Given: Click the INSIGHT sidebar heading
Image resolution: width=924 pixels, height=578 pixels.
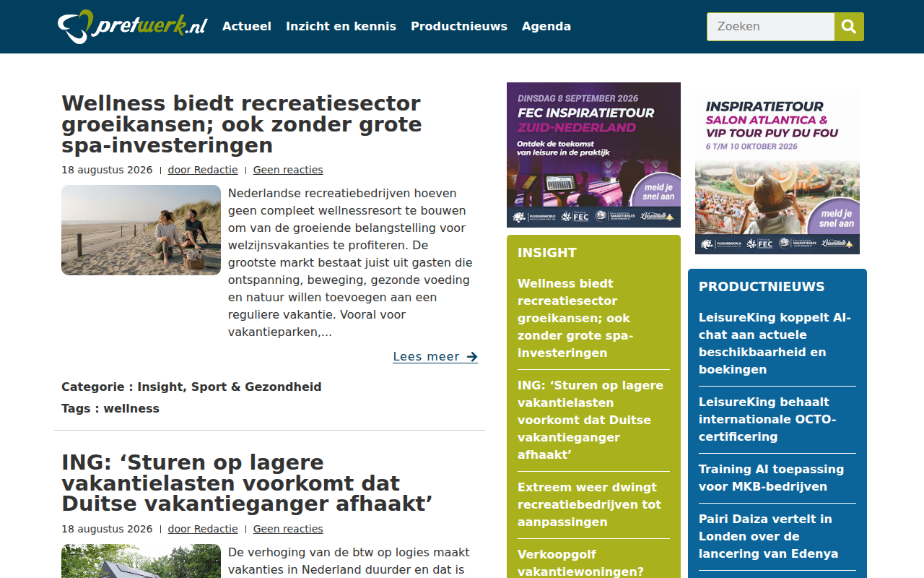Looking at the screenshot, I should pyautogui.click(x=547, y=253).
